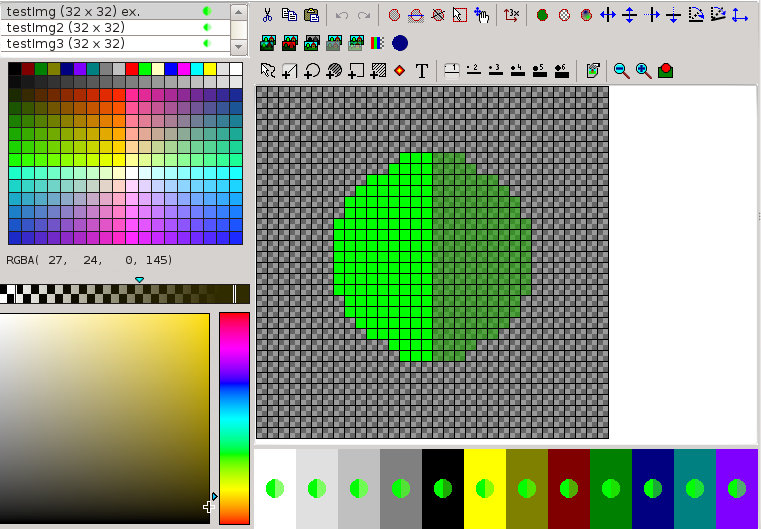Viewport: 761px width, 529px height.
Task: Click the Zoom out magnifier
Action: coord(621,71)
